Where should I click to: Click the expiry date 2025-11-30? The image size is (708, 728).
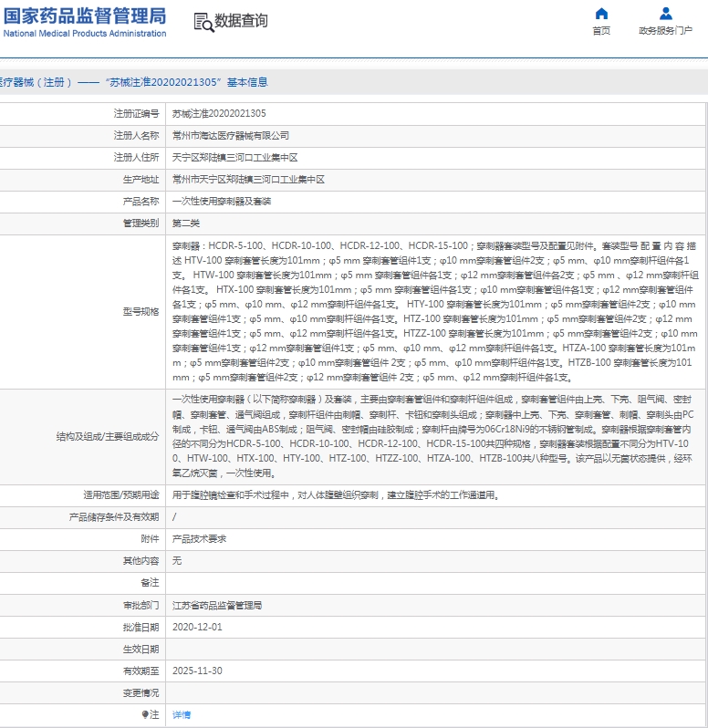coord(197,671)
